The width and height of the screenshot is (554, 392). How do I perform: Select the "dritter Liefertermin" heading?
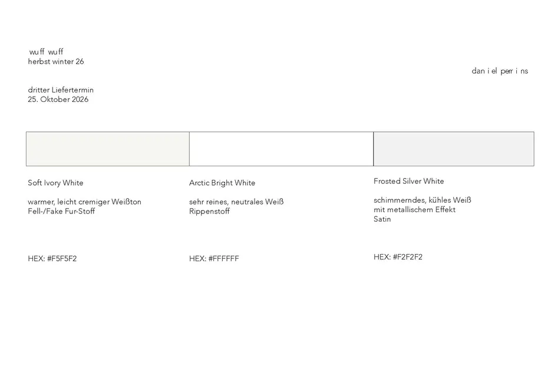(61, 90)
